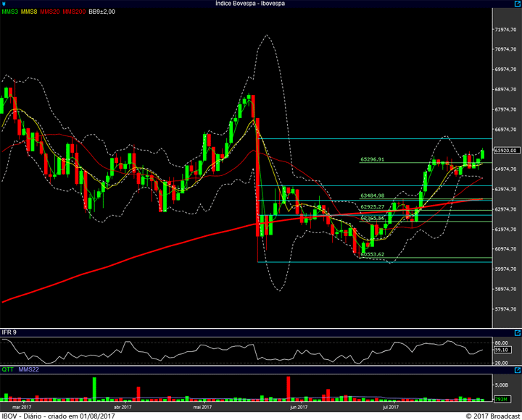Click the Fibonacci level label 62925,27
The height and width of the screenshot is (420, 522).
[x=372, y=207]
